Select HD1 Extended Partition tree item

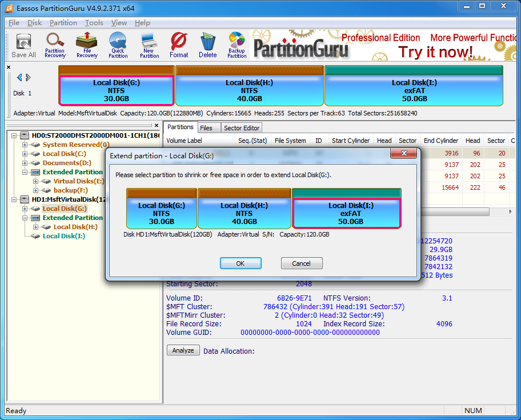coord(73,218)
